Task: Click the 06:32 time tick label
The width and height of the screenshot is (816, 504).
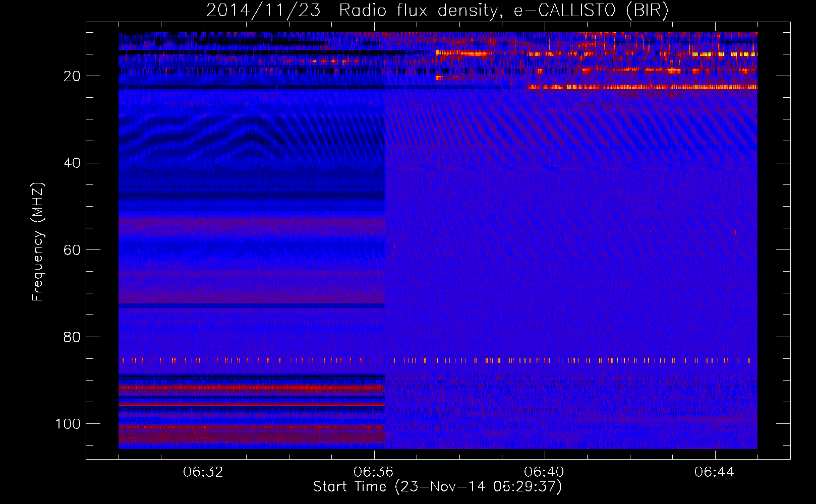Action: coord(203,472)
